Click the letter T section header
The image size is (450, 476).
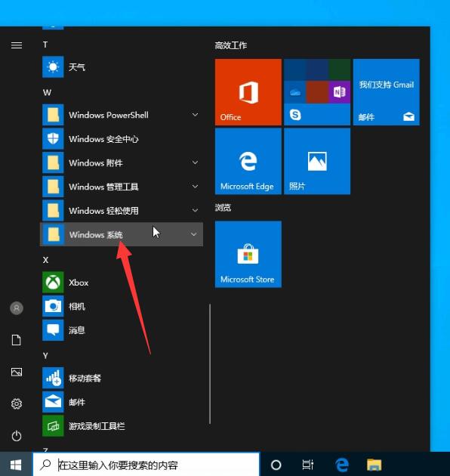point(45,45)
